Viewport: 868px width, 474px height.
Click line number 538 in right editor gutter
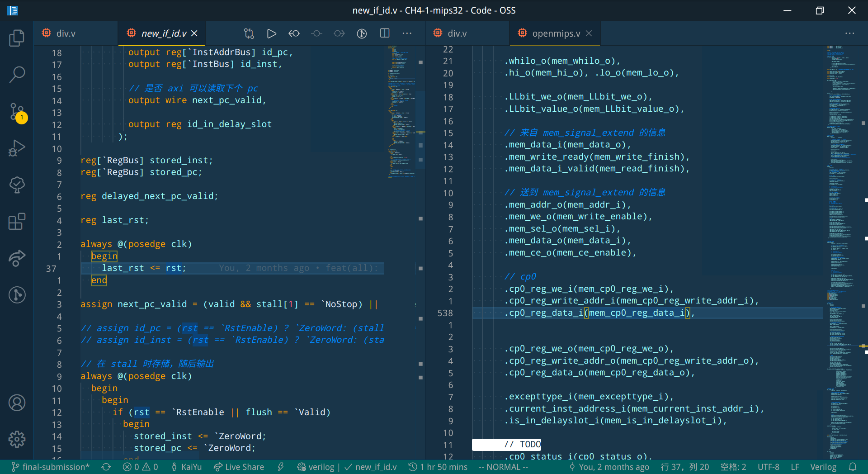click(445, 313)
